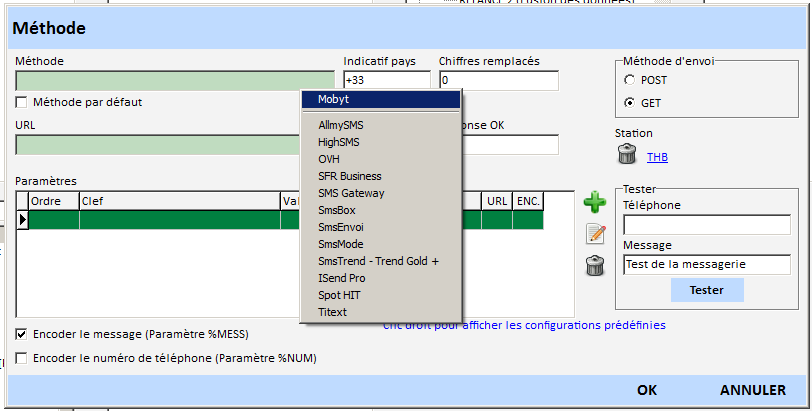Select the GET radio button
Viewport: 812px width, 411px height.
click(629, 102)
